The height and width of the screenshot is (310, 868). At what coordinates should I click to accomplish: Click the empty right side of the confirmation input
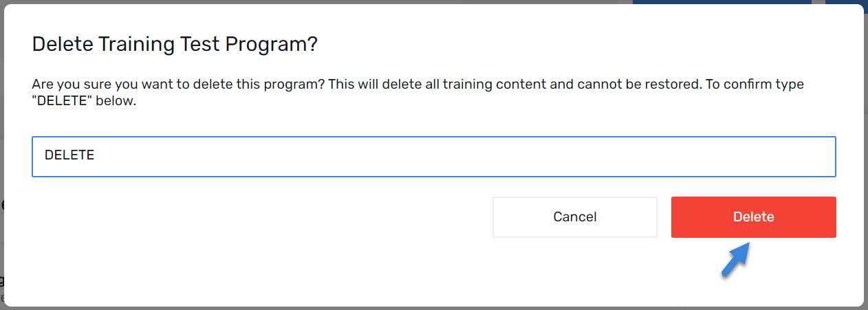[619, 156]
